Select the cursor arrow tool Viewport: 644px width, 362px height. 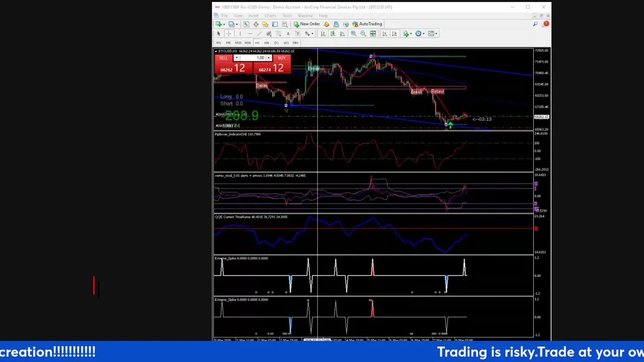[218, 34]
